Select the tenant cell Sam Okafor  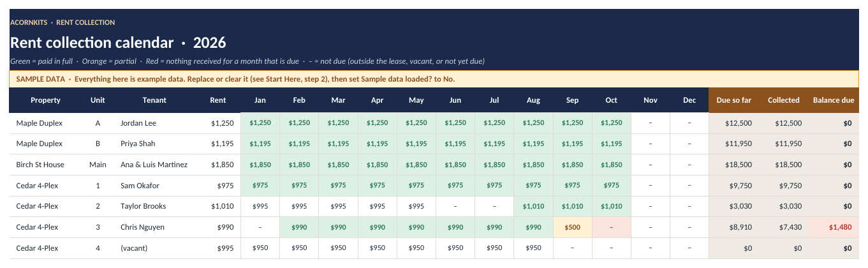154,186
